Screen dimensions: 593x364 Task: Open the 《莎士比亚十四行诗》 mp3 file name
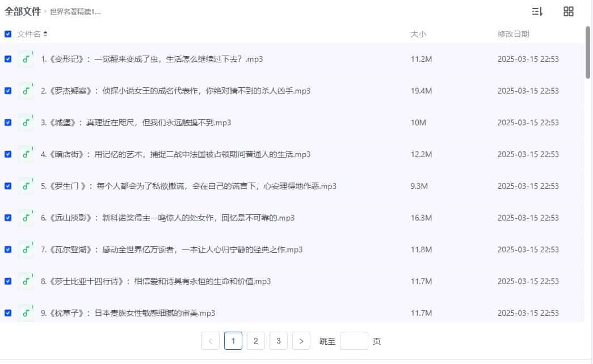(156, 281)
